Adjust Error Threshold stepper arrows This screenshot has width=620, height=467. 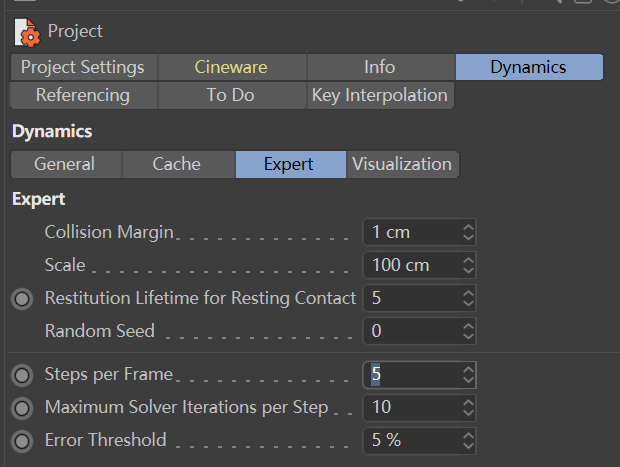click(468, 440)
